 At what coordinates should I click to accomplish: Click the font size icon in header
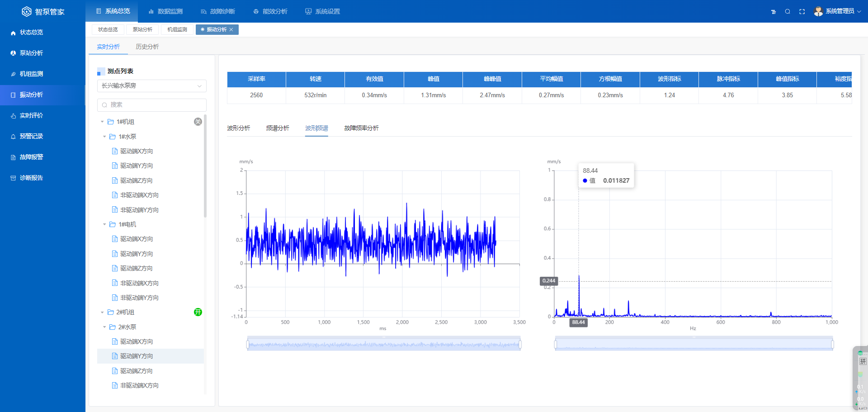pyautogui.click(x=774, y=12)
